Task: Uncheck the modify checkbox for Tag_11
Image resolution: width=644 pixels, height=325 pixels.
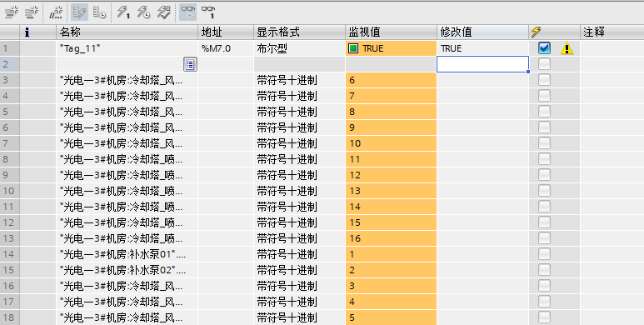Action: click(x=544, y=48)
